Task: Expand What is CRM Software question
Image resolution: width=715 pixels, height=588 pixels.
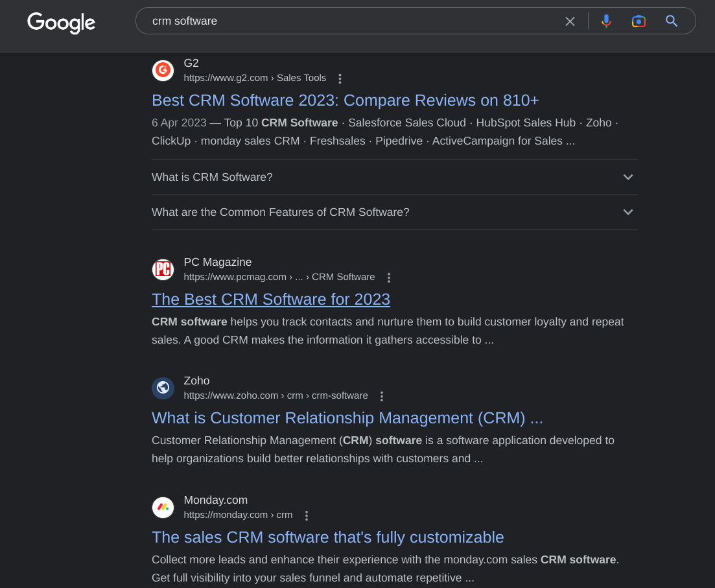Action: pyautogui.click(x=394, y=177)
